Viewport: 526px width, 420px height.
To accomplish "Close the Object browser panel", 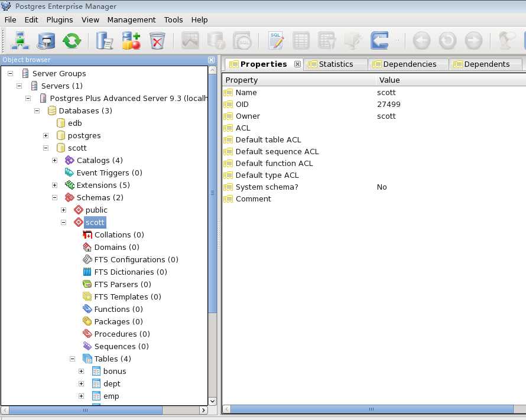I will click(211, 60).
